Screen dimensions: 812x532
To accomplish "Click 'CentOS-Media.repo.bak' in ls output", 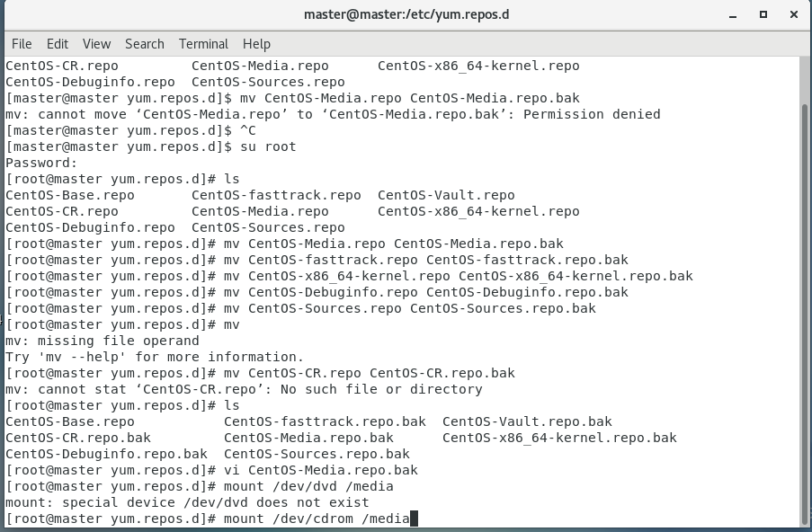I will pos(308,438).
